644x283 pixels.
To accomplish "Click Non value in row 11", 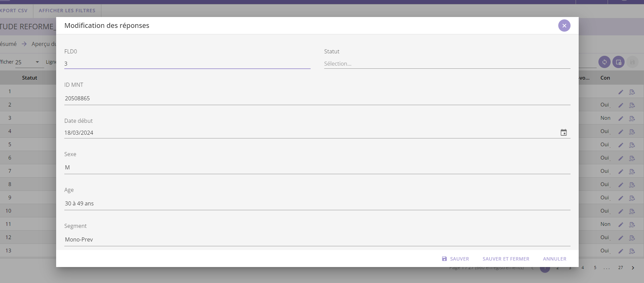I will click(x=606, y=224).
